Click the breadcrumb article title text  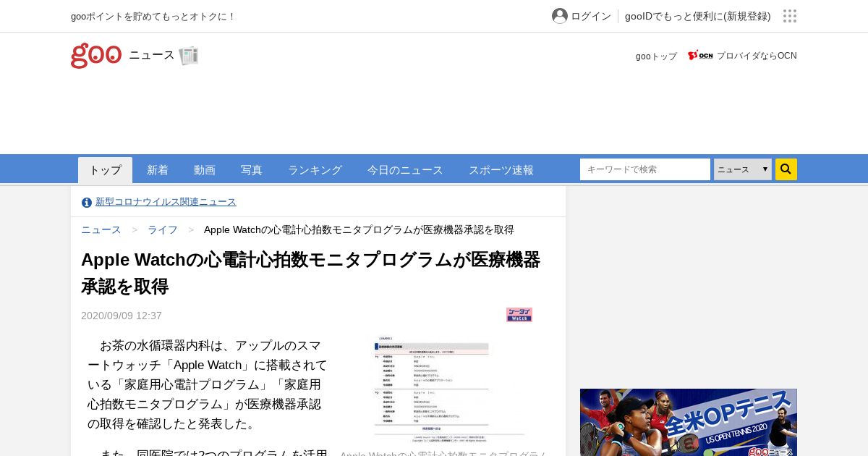point(359,229)
